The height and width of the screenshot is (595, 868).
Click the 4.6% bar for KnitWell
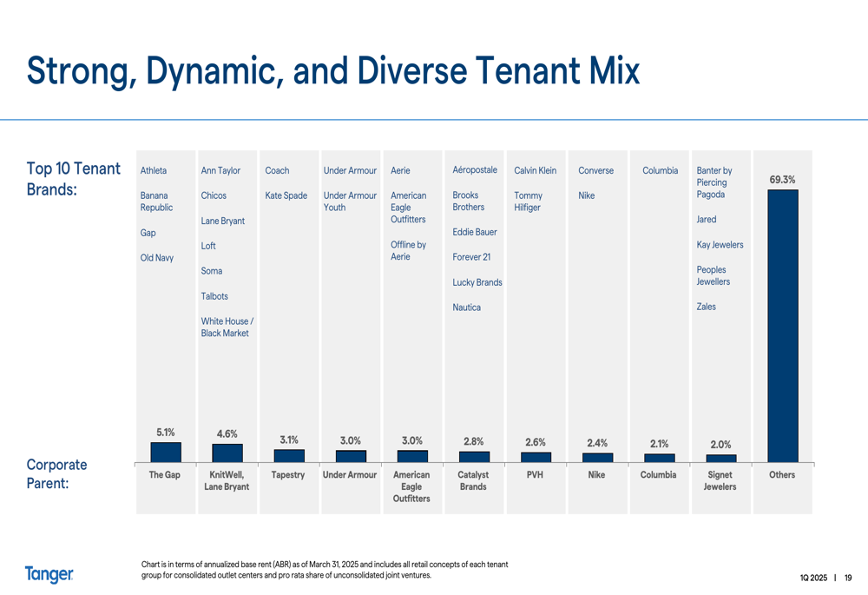[227, 453]
